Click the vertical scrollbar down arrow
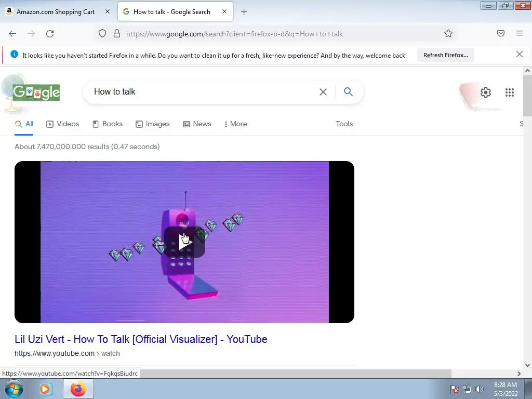This screenshot has width=532, height=399. [x=527, y=365]
